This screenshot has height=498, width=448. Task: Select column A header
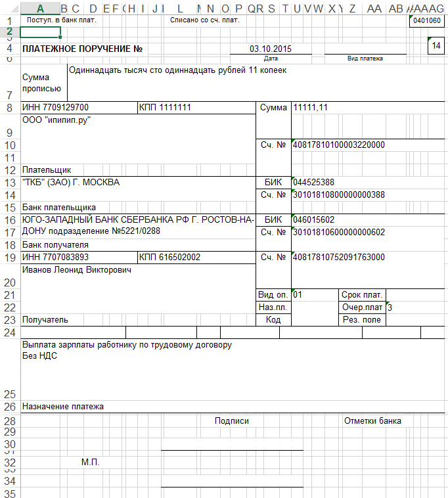point(40,9)
